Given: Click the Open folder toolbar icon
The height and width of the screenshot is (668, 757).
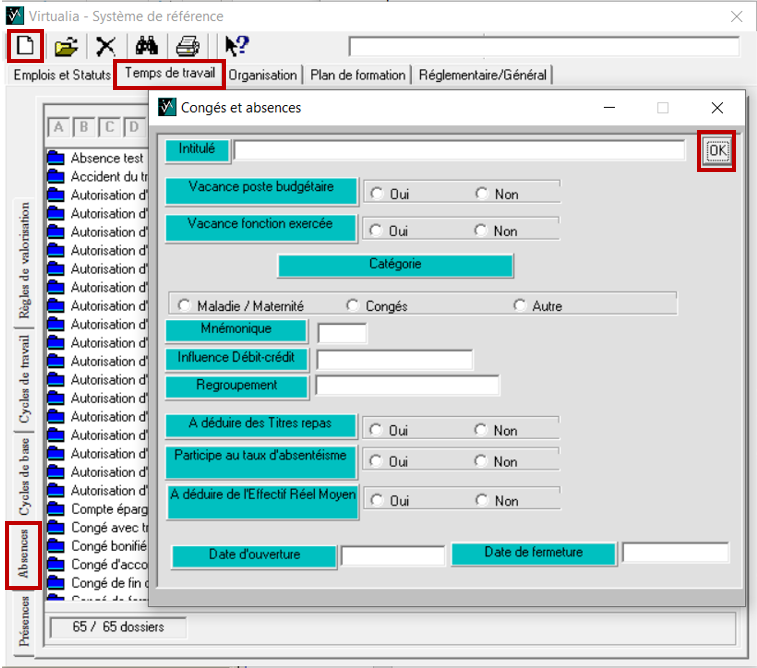Looking at the screenshot, I should (66, 46).
